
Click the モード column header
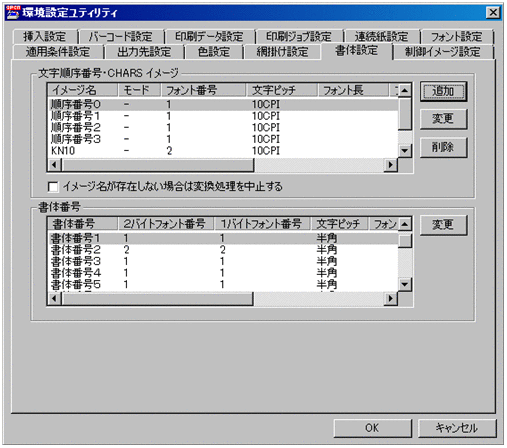point(139,90)
